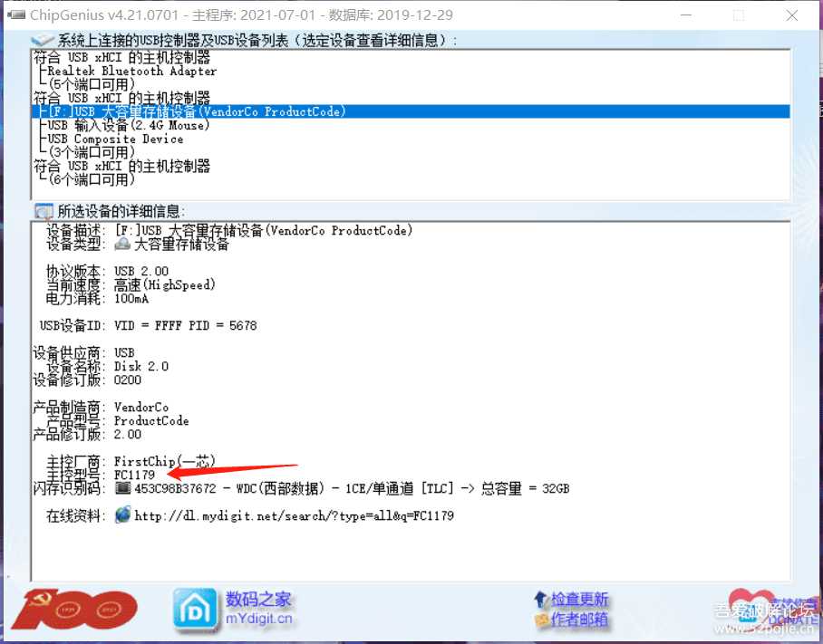Click the ProductCode product model value
Viewport: 823px width, 644px height.
[x=151, y=420]
